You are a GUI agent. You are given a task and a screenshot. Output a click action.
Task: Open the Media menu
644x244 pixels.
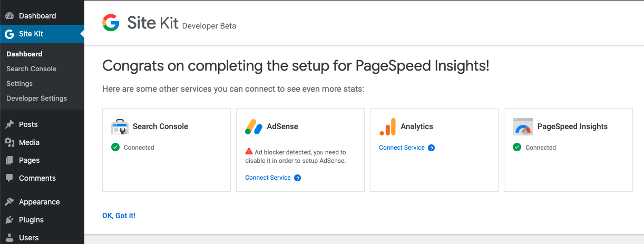coord(42,142)
